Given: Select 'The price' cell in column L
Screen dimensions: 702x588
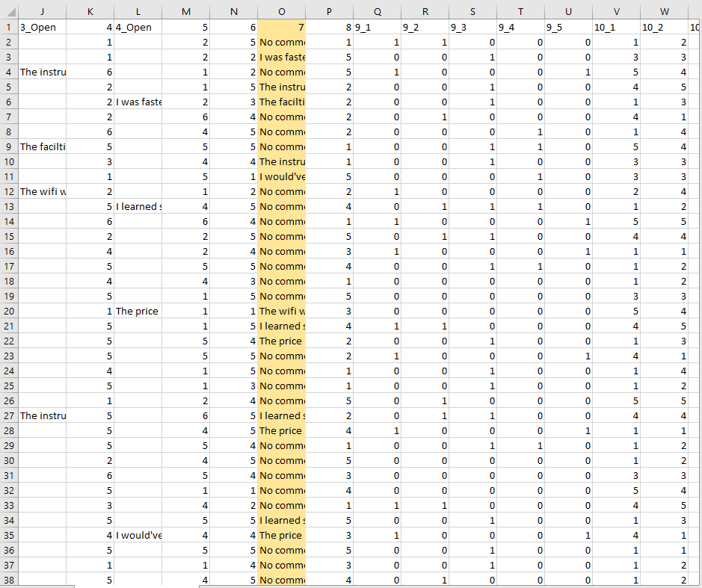Looking at the screenshot, I should click(x=138, y=312).
